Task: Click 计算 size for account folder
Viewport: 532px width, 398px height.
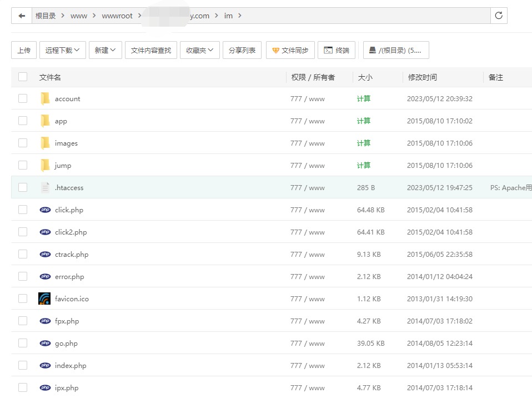Action: pos(364,98)
